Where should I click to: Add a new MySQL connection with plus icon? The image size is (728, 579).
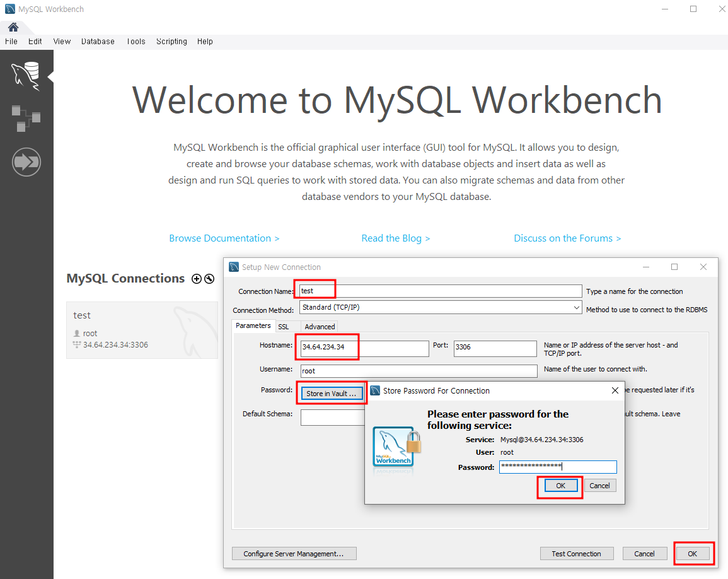click(x=197, y=278)
